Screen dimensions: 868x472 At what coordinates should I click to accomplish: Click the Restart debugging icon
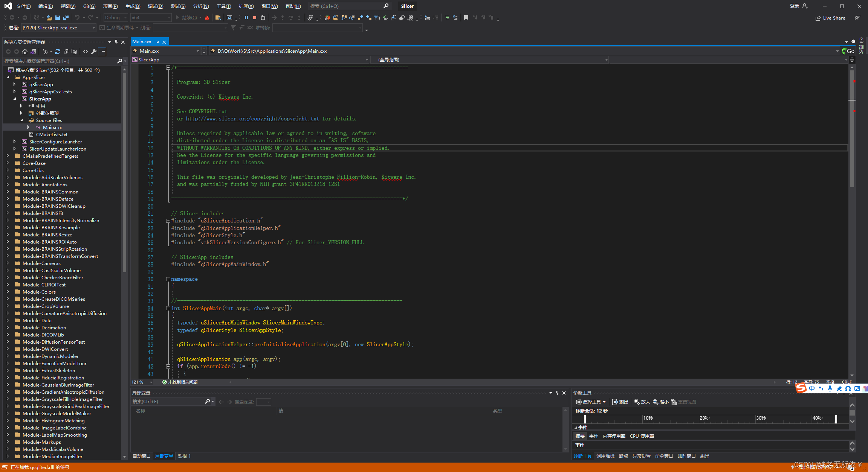(263, 18)
